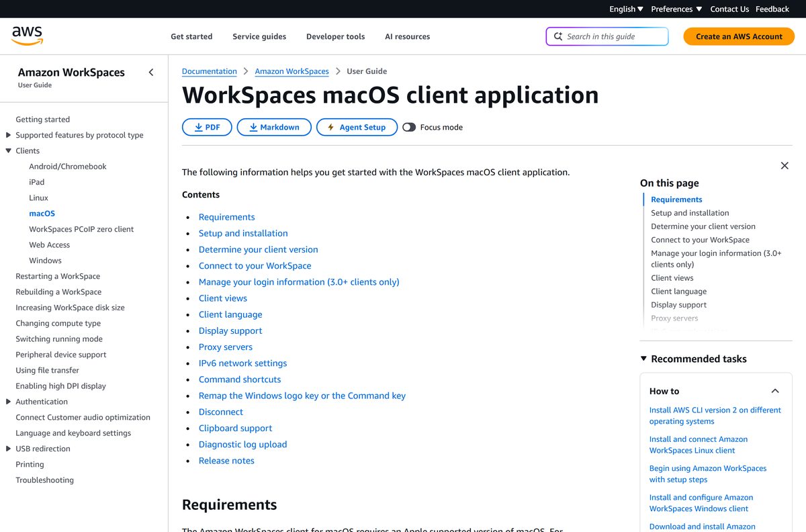The width and height of the screenshot is (806, 532).
Task: Open Printing in sidebar
Action: (x=30, y=464)
